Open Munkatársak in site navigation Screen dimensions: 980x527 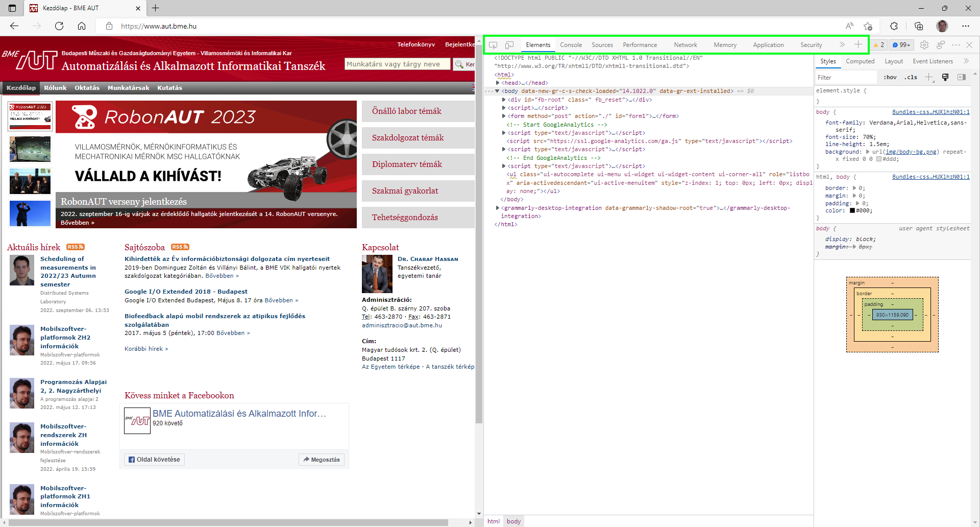tap(129, 88)
